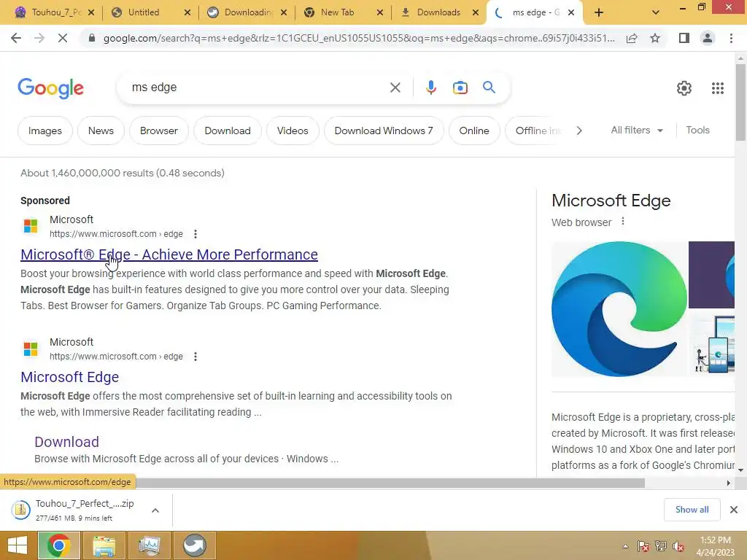This screenshot has height=560, width=747.
Task: Switch to the New Tab tab
Action: (337, 12)
